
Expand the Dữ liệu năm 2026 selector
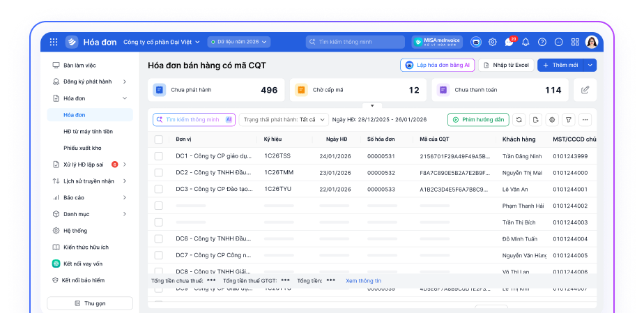(238, 42)
